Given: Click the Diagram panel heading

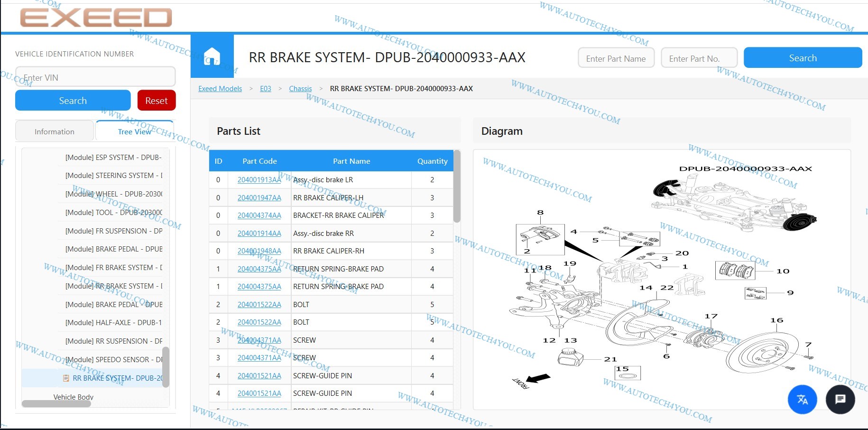Looking at the screenshot, I should (502, 131).
